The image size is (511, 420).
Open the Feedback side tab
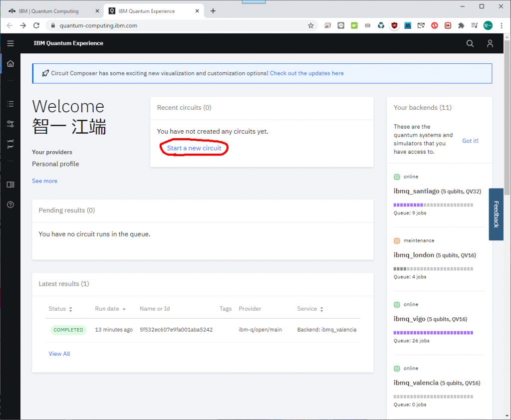tap(496, 214)
